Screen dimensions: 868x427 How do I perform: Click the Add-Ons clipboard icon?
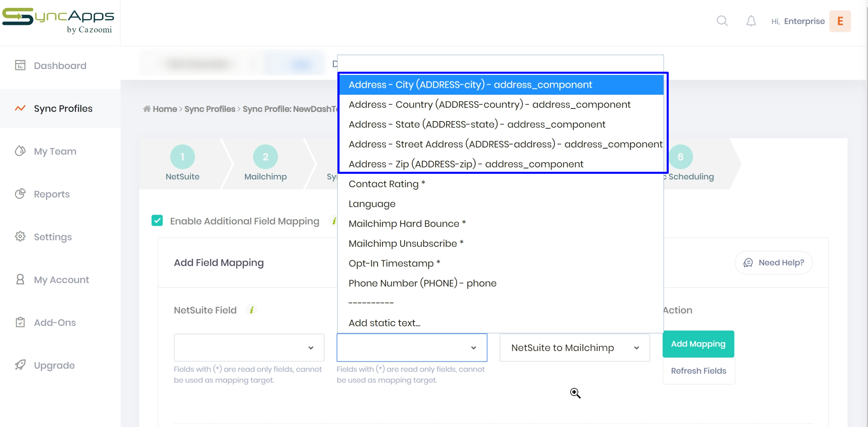(20, 322)
